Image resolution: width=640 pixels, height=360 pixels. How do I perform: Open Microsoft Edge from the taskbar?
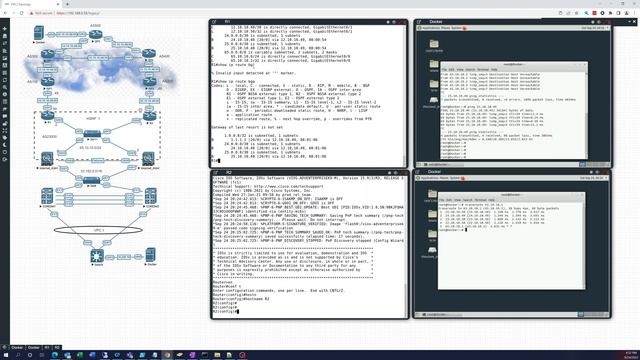55,355
